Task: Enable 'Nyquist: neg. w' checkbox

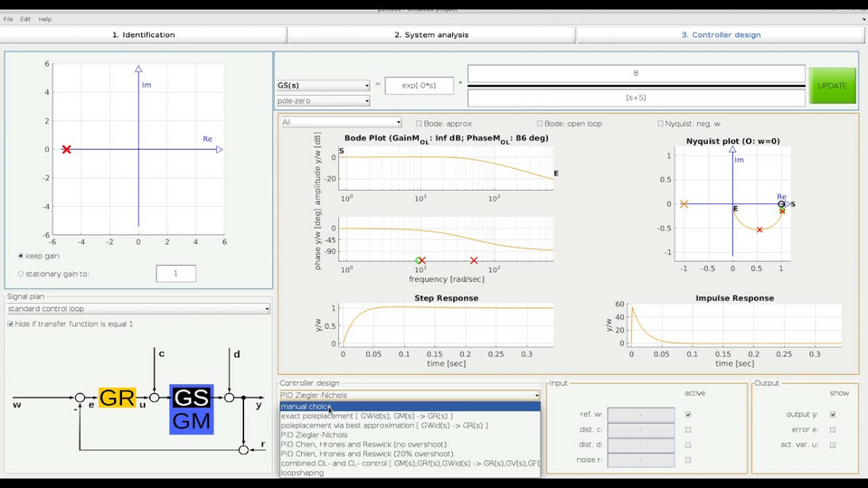Action: [x=661, y=124]
